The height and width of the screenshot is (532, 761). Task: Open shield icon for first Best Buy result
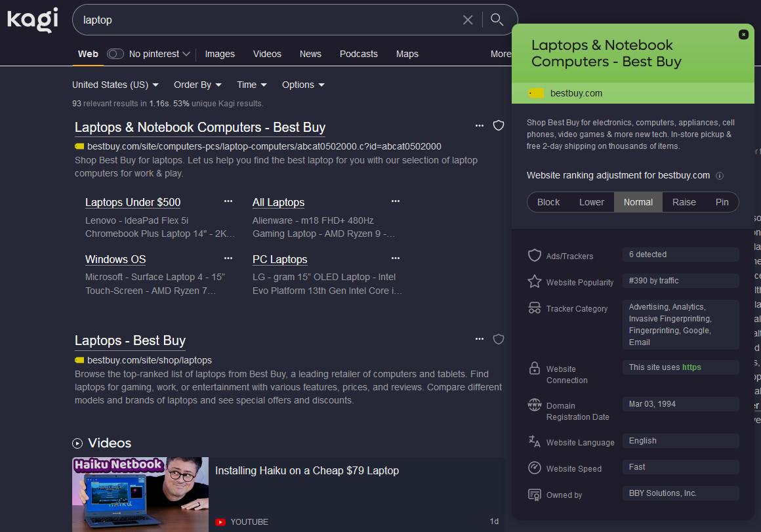click(499, 125)
